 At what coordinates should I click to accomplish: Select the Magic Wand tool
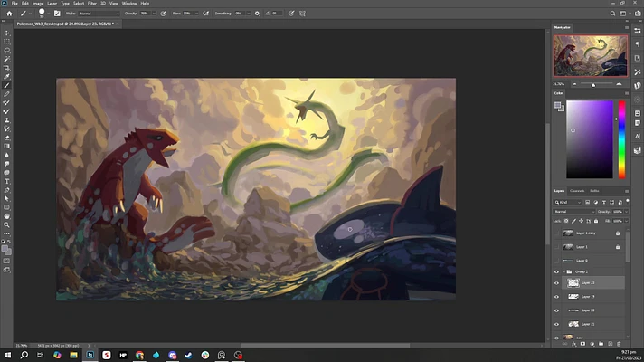coord(6,59)
